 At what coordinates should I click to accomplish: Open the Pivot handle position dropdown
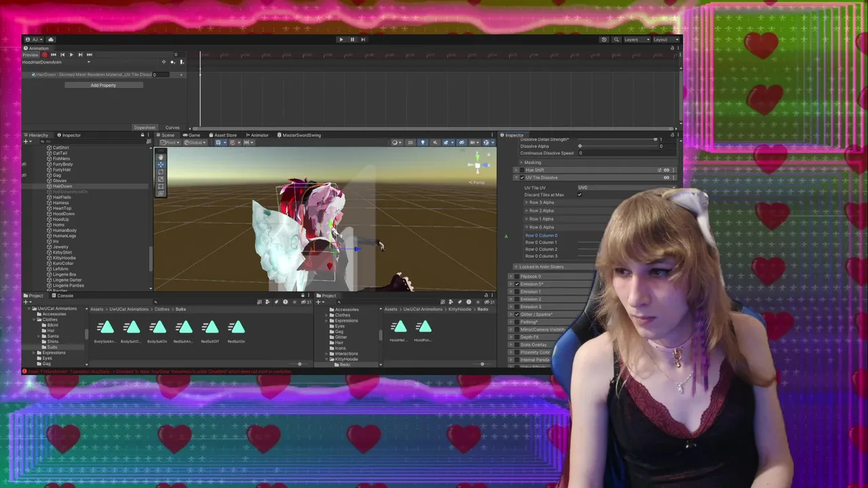point(170,142)
